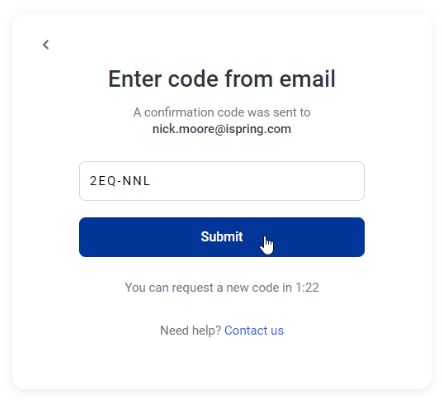Get help through the Contact us hyperlink
The width and height of the screenshot is (442, 408).
point(254,331)
